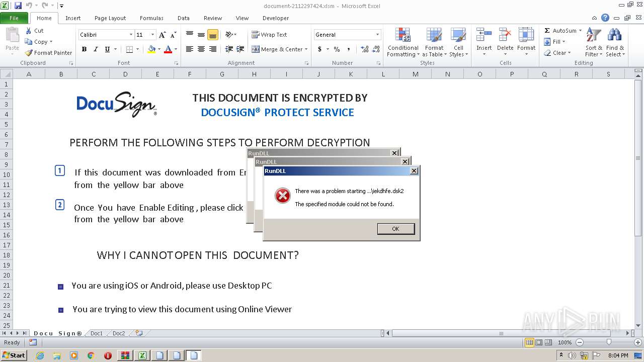The height and width of the screenshot is (362, 644).
Task: Click Increase Font Size icon
Action: [162, 35]
